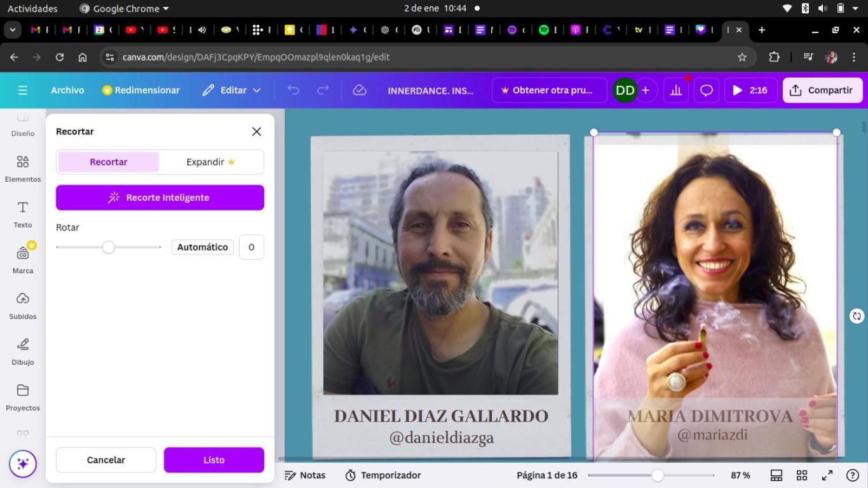Open the Elementos sidebar panel
This screenshot has height=488, width=868.
tap(23, 168)
